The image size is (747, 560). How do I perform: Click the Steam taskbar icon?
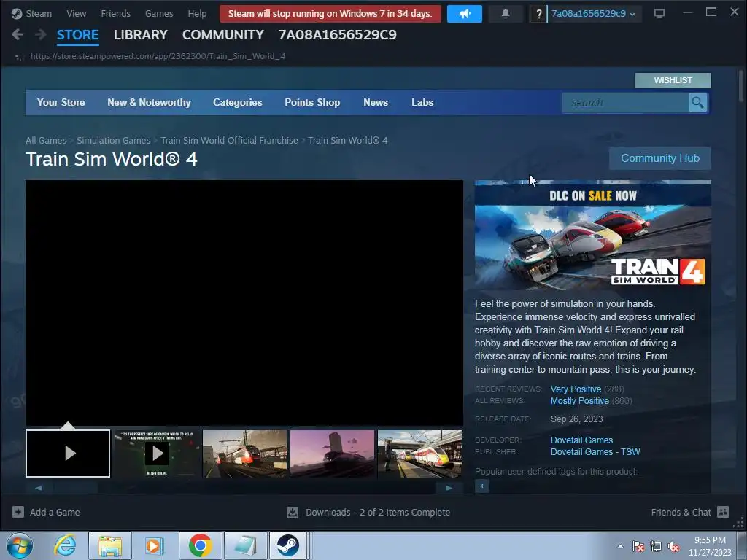[x=288, y=545]
